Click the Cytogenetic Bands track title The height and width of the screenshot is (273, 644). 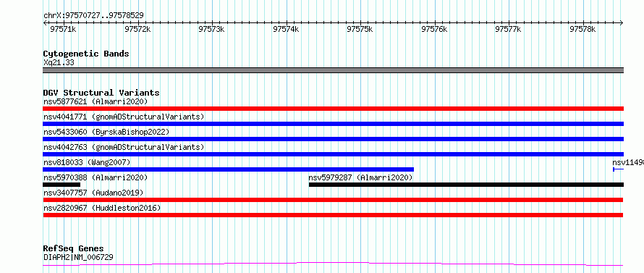pos(86,54)
